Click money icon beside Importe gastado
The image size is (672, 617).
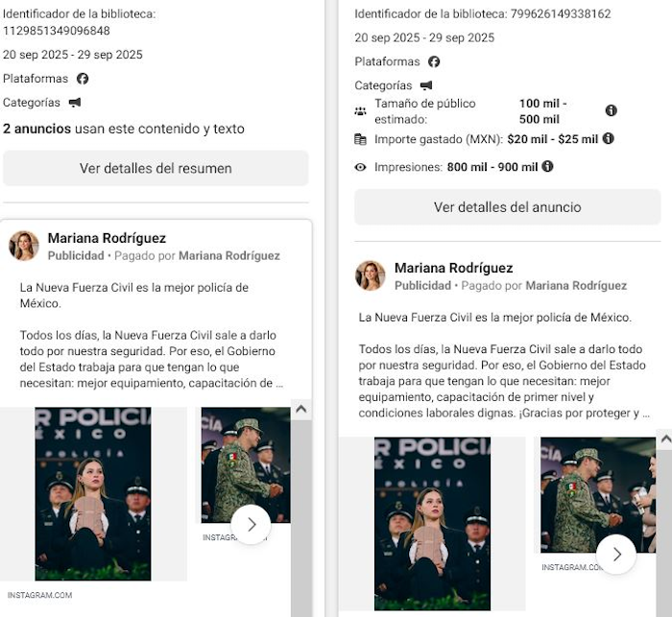[x=361, y=139]
